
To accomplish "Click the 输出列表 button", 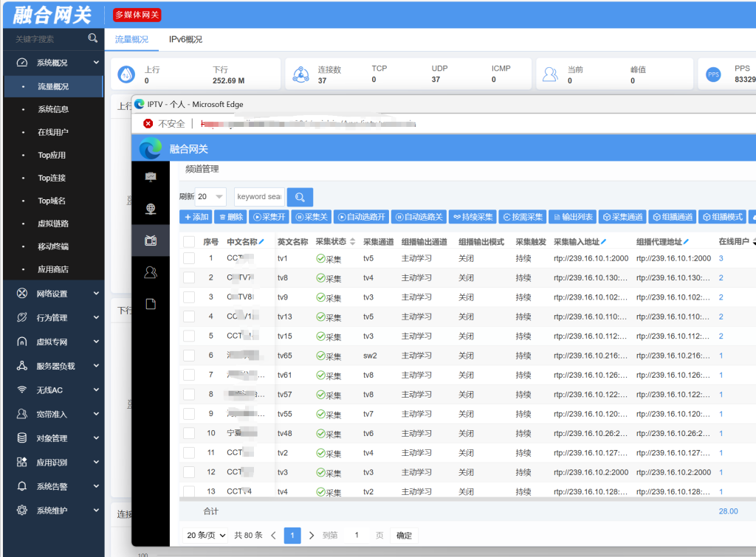I will 573,217.
